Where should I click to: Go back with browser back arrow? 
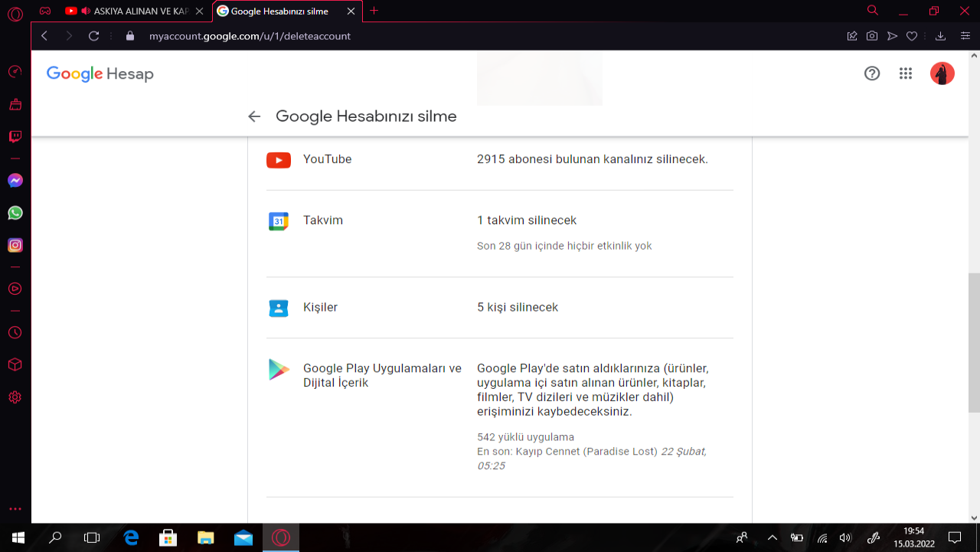(44, 36)
